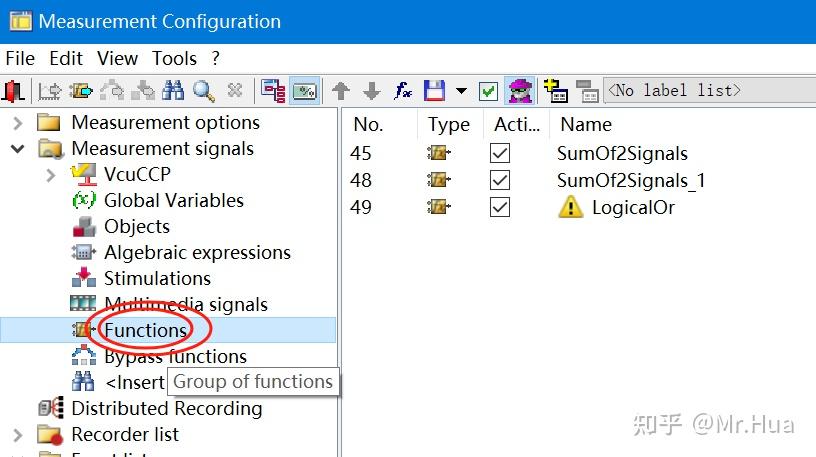
Task: Disable the LogicalOr active checkbox
Action: coord(500,208)
